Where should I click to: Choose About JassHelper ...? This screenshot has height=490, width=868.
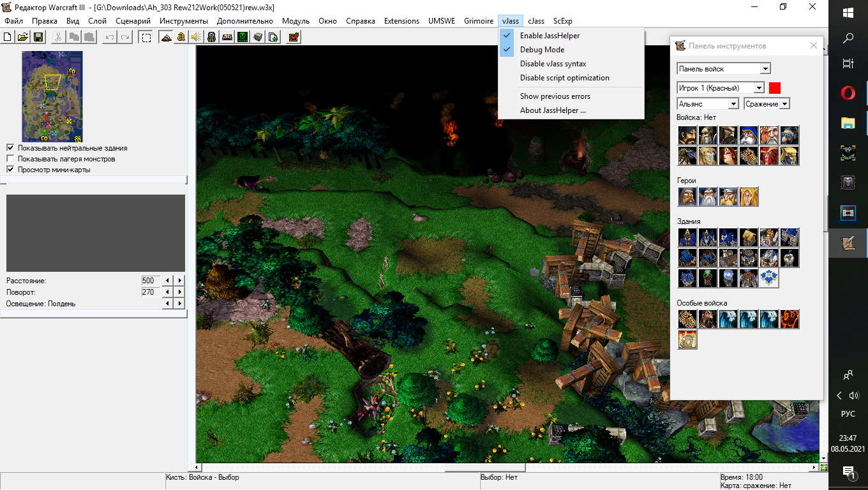[x=571, y=110]
